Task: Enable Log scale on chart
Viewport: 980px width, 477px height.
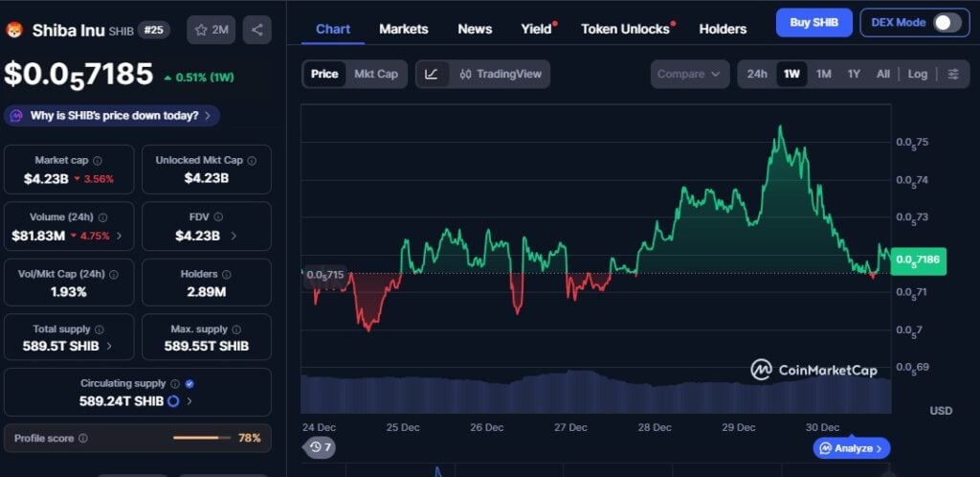Action: pos(917,74)
